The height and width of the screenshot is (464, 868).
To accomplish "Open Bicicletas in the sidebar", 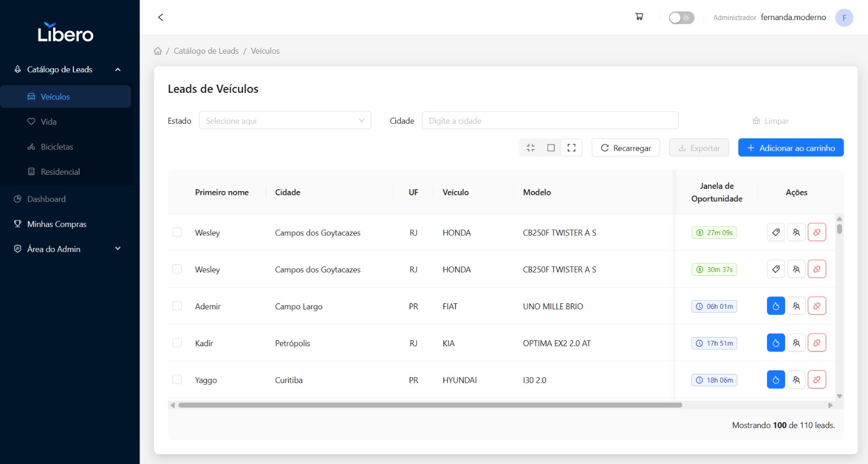I will point(57,147).
